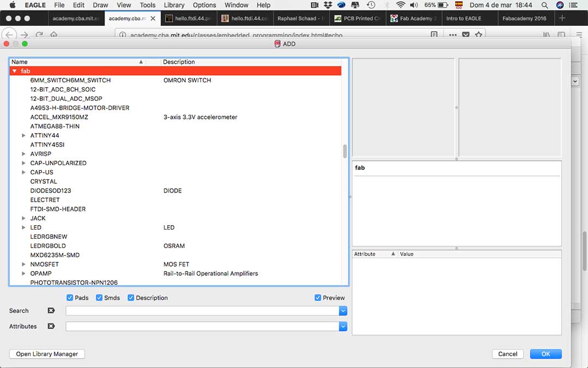Open the Library menu

pos(174,5)
